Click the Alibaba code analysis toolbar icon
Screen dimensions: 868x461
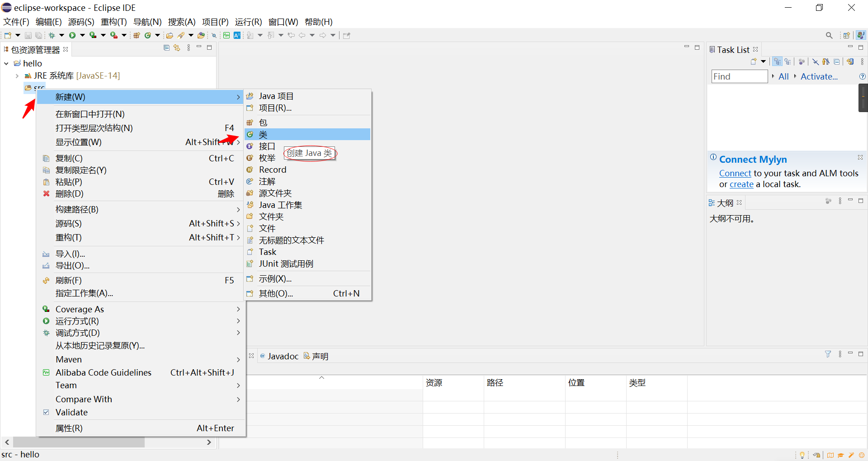226,35
